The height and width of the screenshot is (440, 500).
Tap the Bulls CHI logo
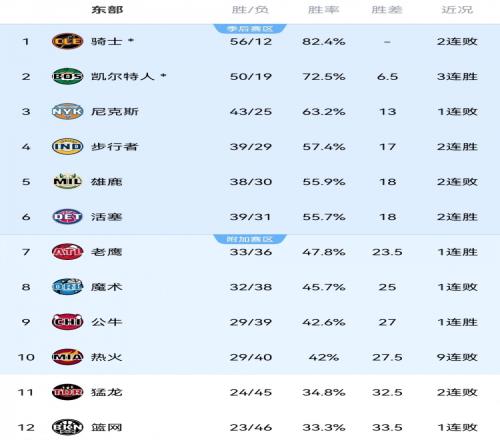67,322
